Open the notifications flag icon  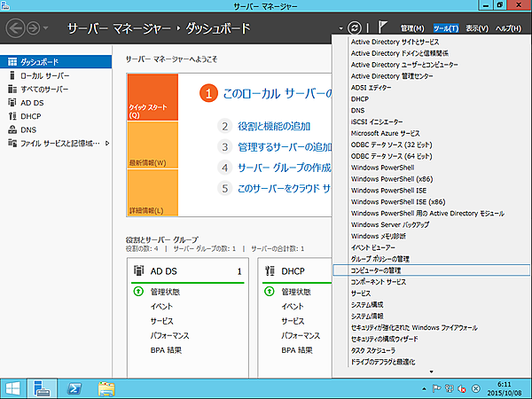click(383, 28)
